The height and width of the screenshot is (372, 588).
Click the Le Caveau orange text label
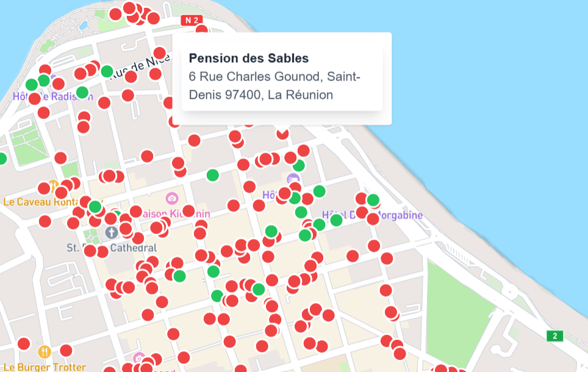coord(40,201)
